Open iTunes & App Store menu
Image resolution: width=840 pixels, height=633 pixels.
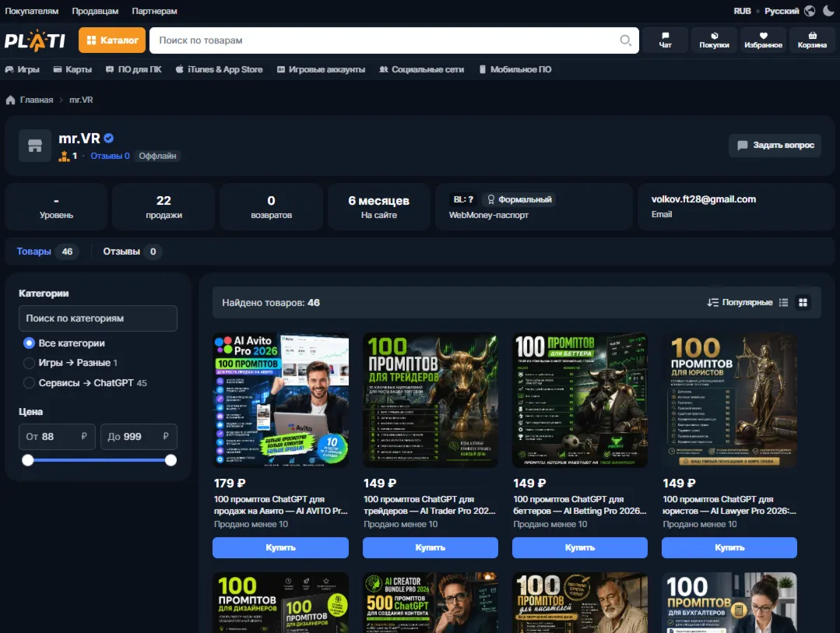coord(219,69)
